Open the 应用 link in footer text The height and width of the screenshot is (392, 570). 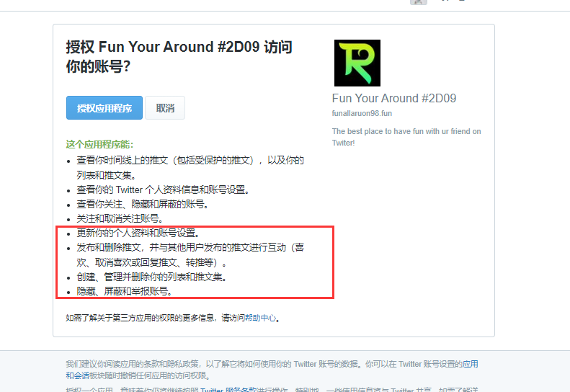470,364
